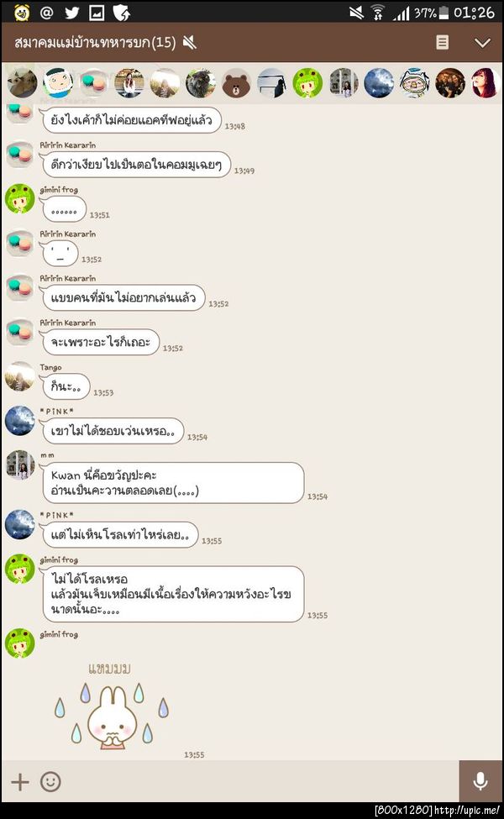Open attachment options with the plus icon
This screenshot has height=819, width=504.
tap(20, 782)
